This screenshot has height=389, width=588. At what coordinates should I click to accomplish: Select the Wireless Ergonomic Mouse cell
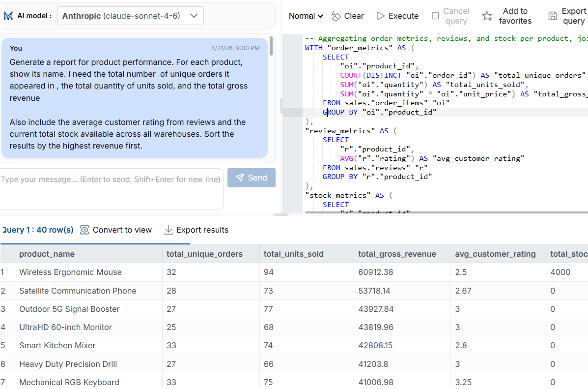tap(88, 272)
